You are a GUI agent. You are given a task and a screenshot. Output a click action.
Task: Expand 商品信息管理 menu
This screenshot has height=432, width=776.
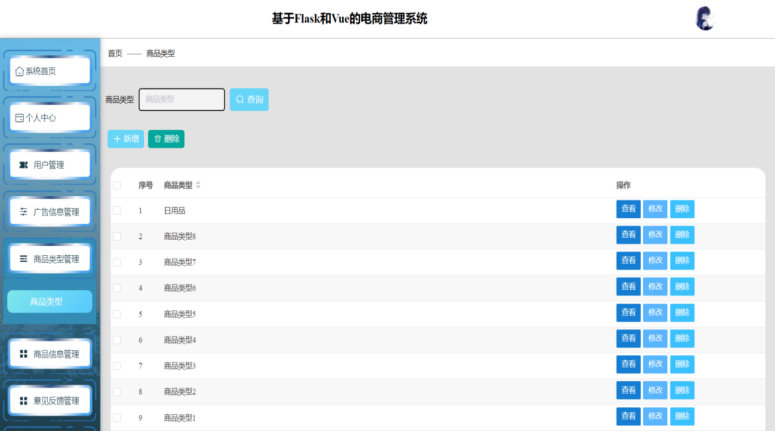(50, 354)
